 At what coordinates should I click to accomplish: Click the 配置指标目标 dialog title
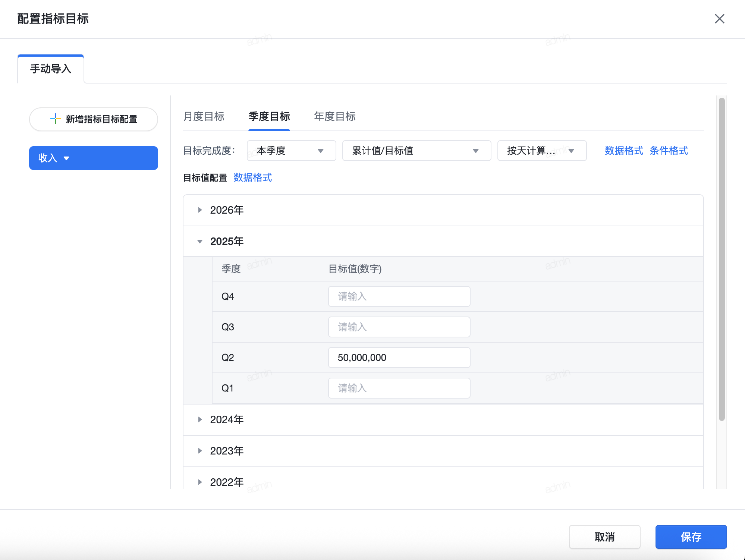pyautogui.click(x=53, y=19)
